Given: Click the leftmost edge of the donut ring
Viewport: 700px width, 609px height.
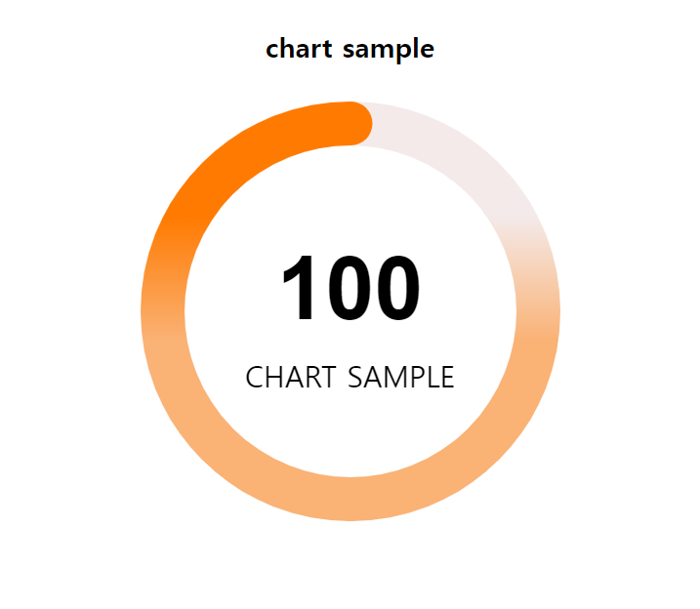Looking at the screenshot, I should pyautogui.click(x=162, y=311).
